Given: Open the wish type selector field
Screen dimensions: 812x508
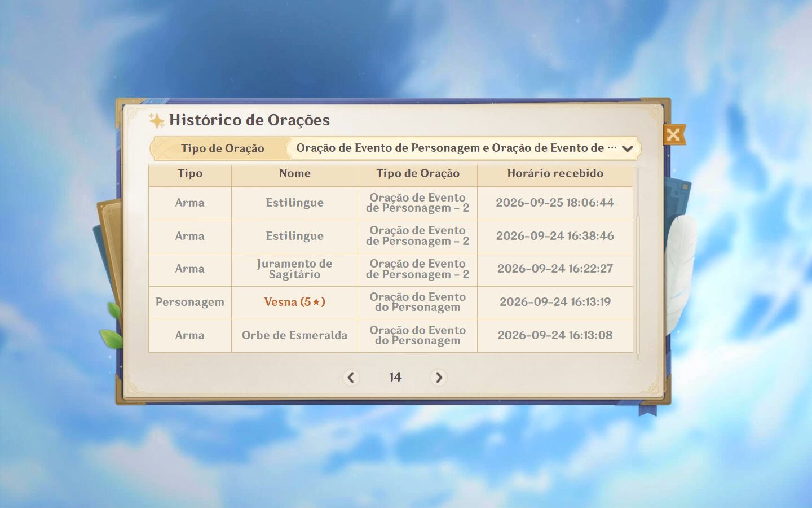Looking at the screenshot, I should click(x=464, y=148).
